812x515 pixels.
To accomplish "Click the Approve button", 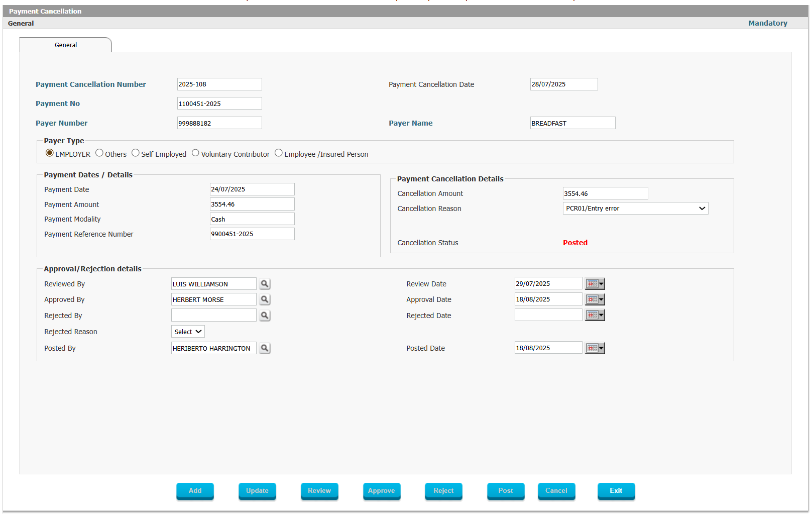I will [x=382, y=491].
